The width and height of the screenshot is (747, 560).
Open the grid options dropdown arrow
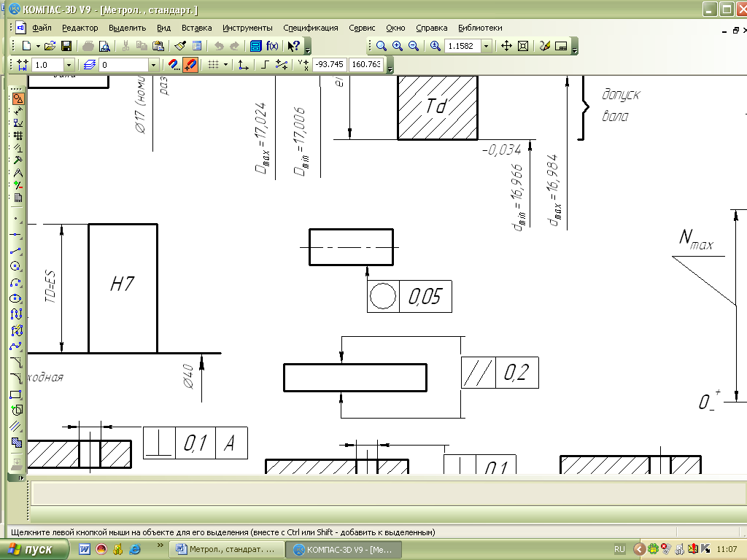(225, 65)
